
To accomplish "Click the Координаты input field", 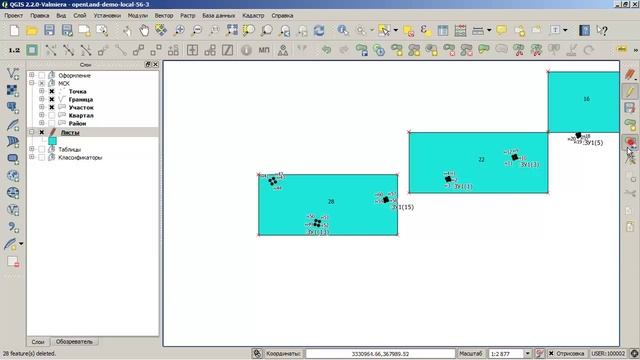I will [380, 353].
